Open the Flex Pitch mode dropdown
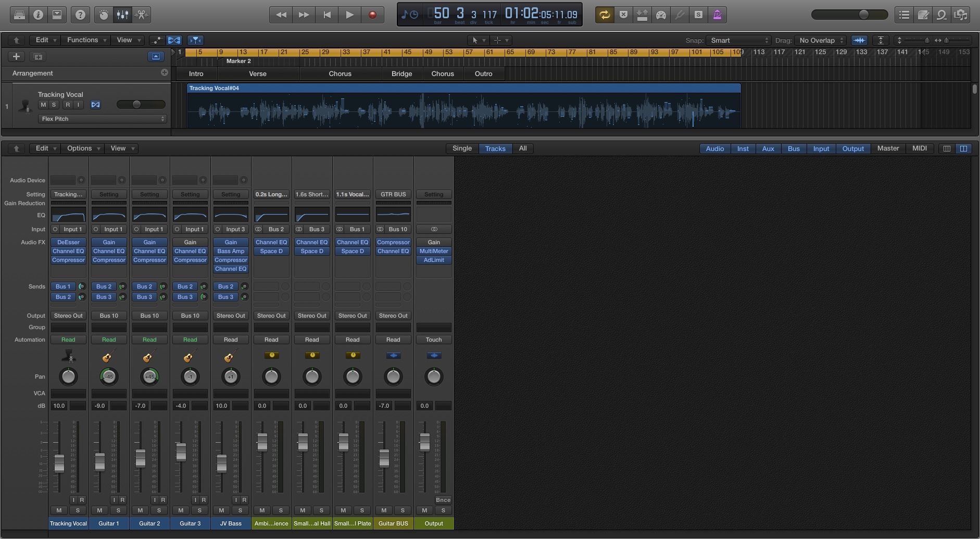980x539 pixels. [x=102, y=119]
